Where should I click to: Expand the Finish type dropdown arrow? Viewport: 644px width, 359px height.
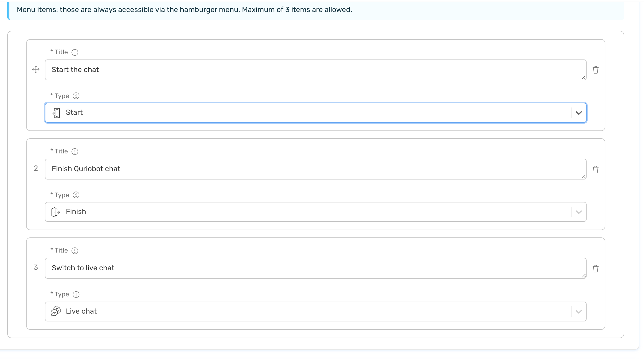579,212
